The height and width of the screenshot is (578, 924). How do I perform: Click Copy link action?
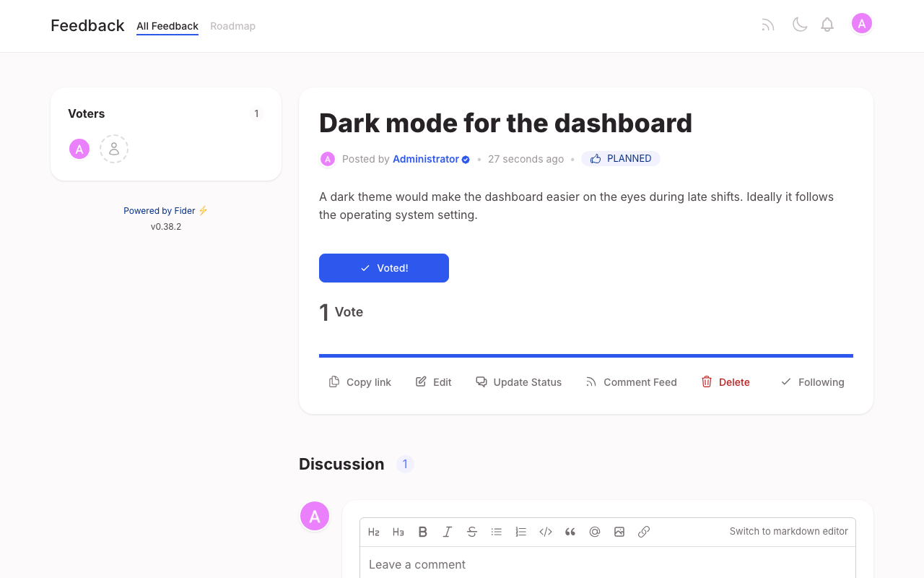360,382
